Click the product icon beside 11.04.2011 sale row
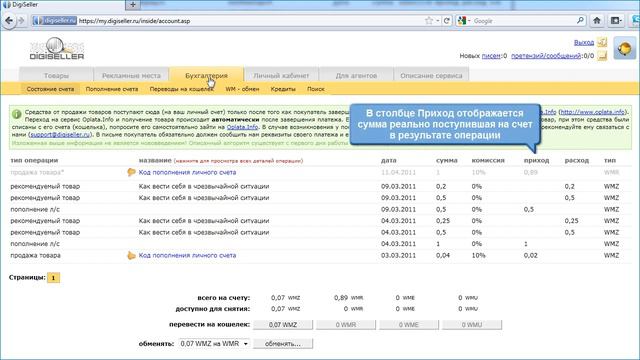 click(x=131, y=172)
